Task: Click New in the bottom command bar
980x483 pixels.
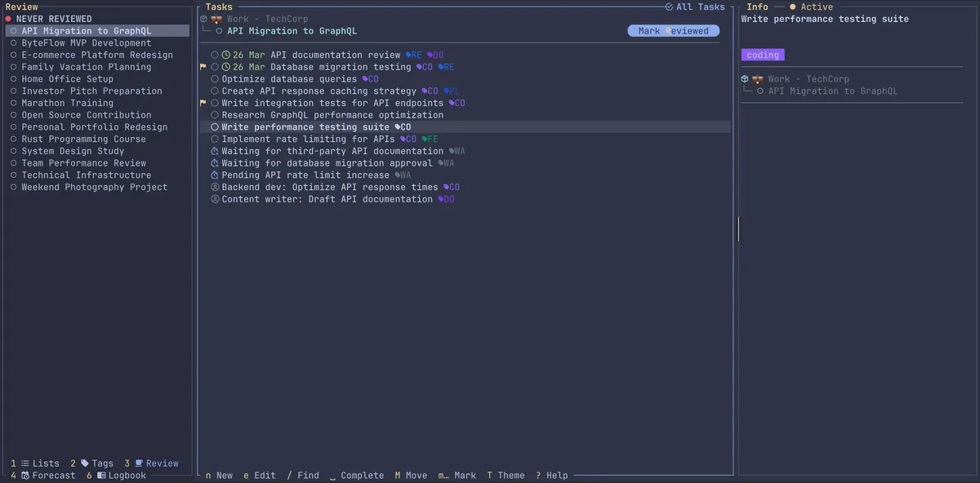Action: [x=219, y=476]
